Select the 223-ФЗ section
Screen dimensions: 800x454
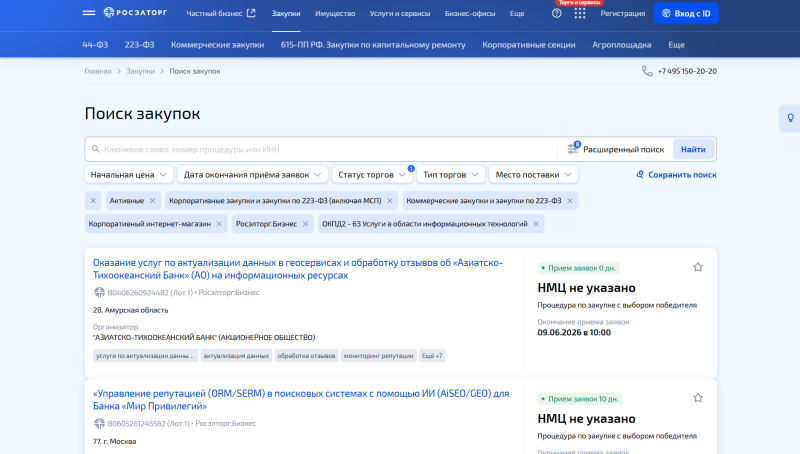click(x=139, y=45)
